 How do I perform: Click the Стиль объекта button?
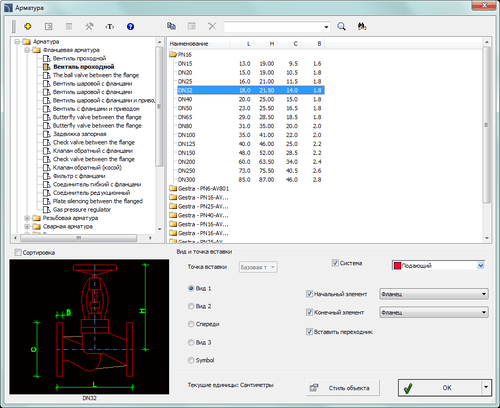click(x=343, y=388)
